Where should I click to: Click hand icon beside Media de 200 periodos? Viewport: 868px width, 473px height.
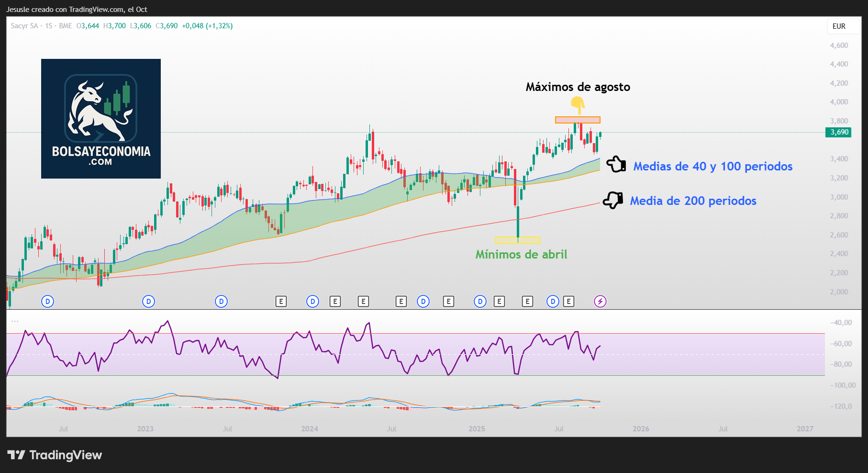pos(613,200)
